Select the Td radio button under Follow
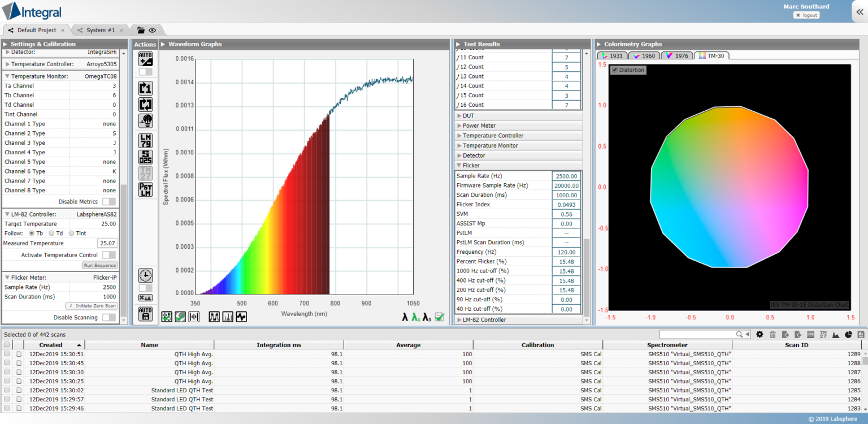Image resolution: width=868 pixels, height=424 pixels. point(51,233)
